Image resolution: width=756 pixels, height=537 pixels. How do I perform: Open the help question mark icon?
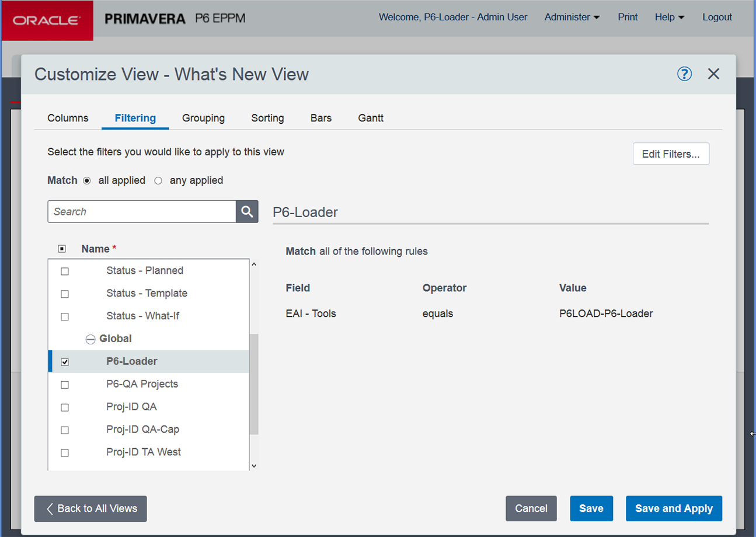pyautogui.click(x=684, y=74)
